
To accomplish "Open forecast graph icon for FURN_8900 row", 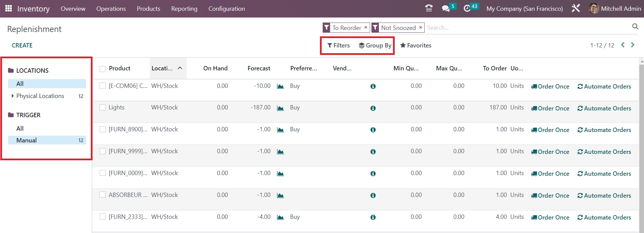I will pos(280,130).
